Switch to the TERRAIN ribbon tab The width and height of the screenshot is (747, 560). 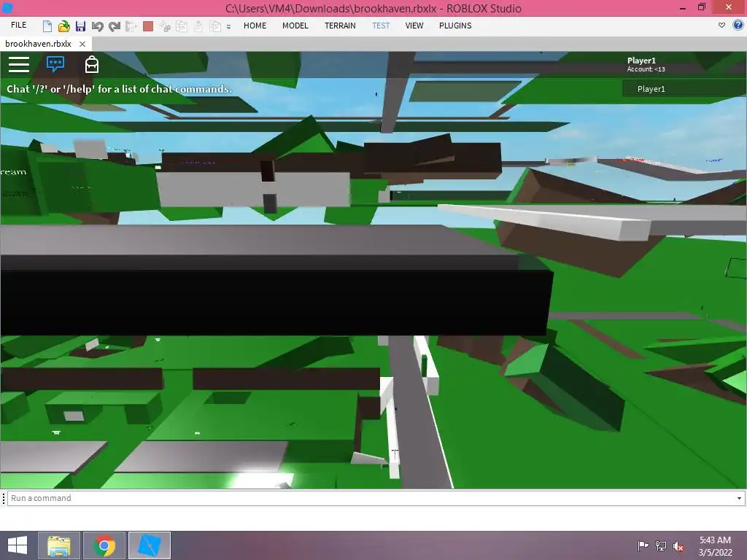340,26
